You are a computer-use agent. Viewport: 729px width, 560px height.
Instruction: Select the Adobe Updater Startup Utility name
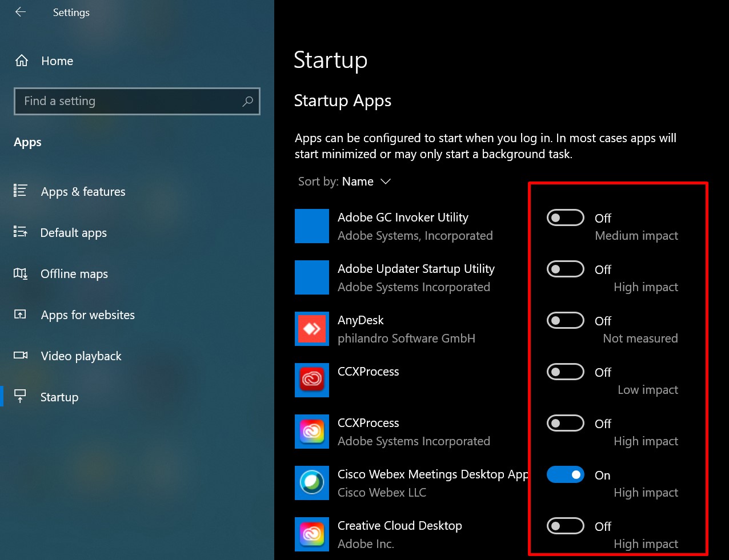416,269
